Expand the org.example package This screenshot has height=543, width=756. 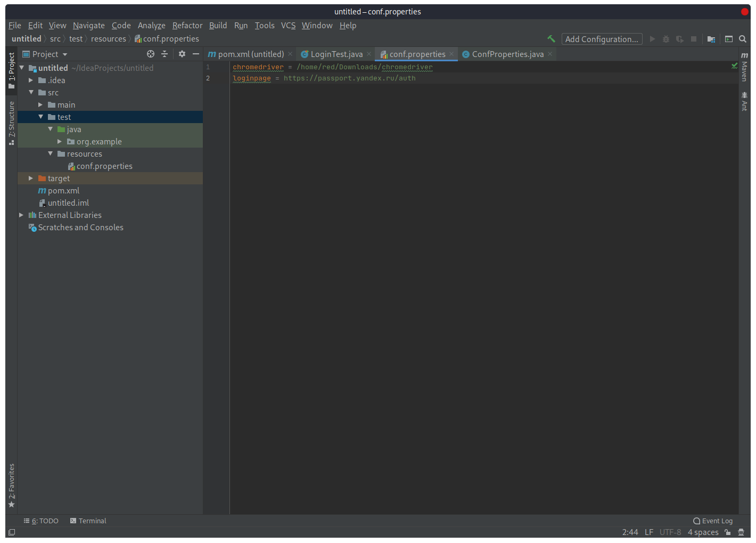[x=60, y=141]
